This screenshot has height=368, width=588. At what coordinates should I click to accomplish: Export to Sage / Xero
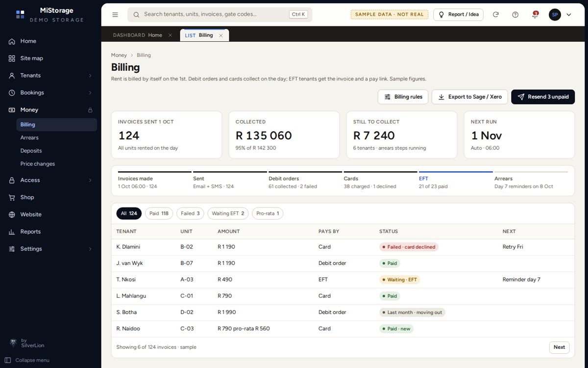(470, 97)
